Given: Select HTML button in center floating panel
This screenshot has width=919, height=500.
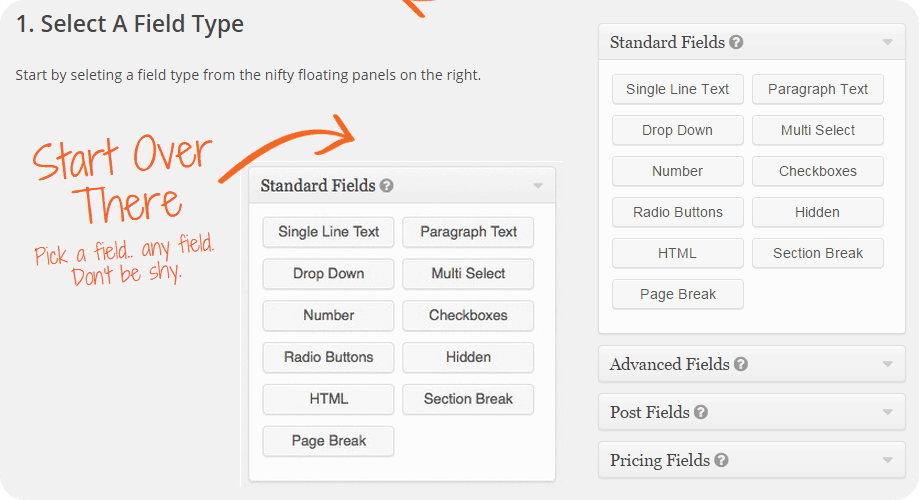Looking at the screenshot, I should (x=329, y=399).
